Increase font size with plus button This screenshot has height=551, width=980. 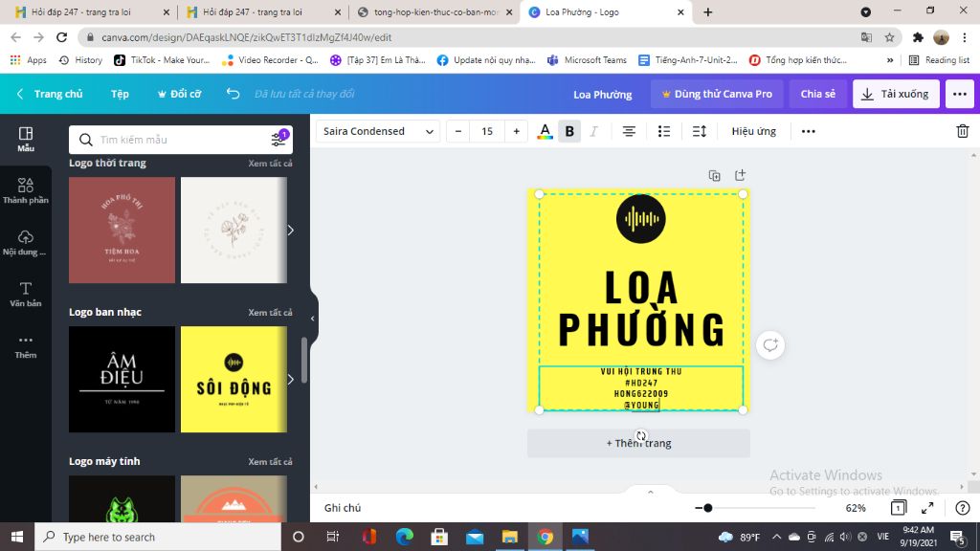[516, 131]
